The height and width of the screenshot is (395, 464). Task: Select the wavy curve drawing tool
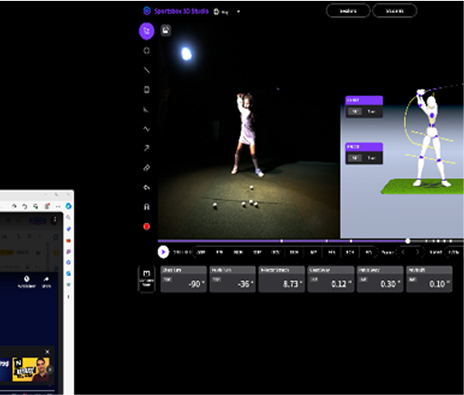click(x=146, y=129)
